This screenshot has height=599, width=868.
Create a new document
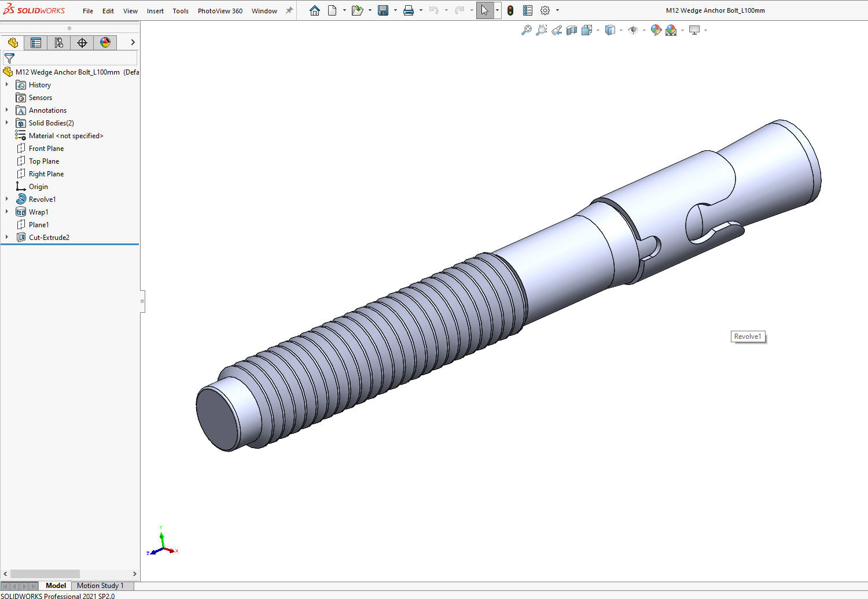click(x=332, y=10)
